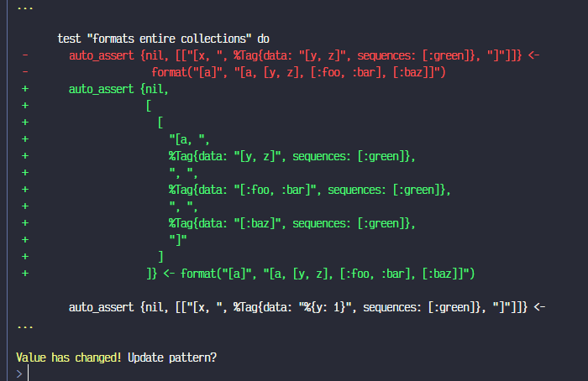Click the > prompt chevron

click(x=19, y=373)
